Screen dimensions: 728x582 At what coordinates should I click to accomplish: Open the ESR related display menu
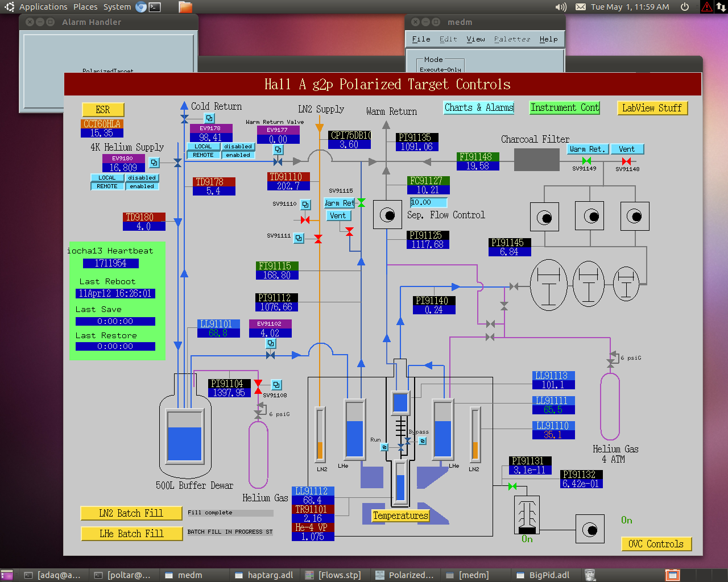tap(103, 110)
